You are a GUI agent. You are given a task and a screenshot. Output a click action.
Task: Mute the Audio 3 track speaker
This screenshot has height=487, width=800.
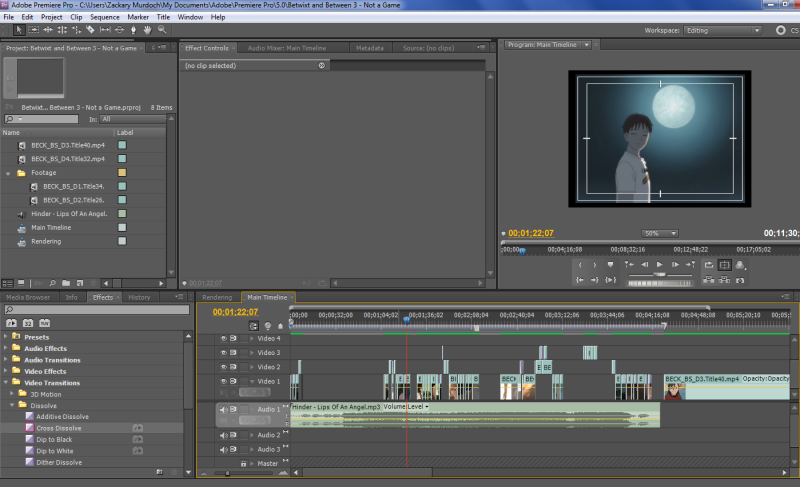tap(223, 449)
